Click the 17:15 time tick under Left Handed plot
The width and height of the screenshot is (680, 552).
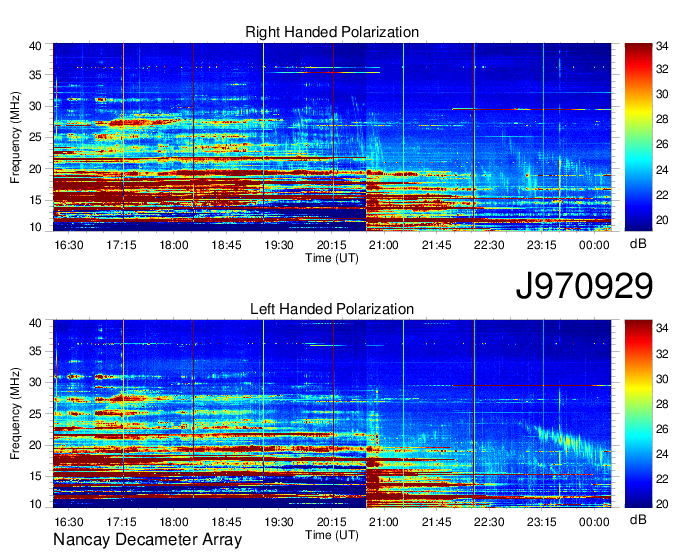click(121, 522)
